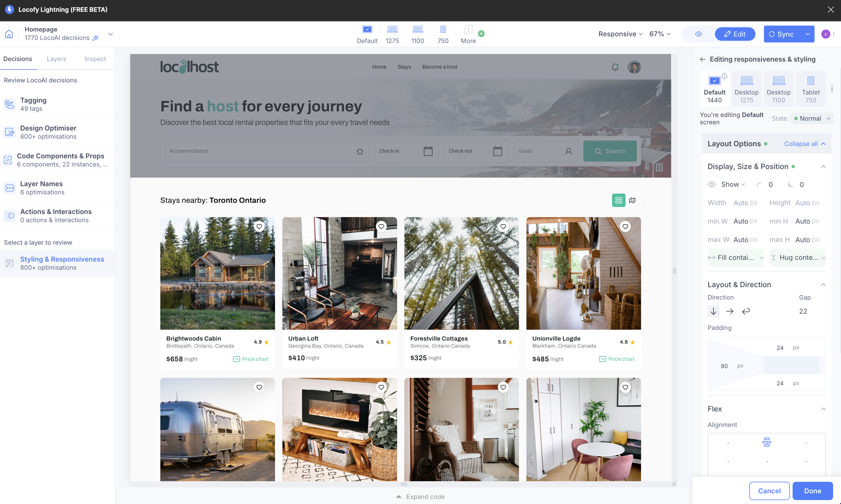Screen dimensions: 841x504
Task: Choose the Desktop 1100 screen card
Action: [x=778, y=89]
